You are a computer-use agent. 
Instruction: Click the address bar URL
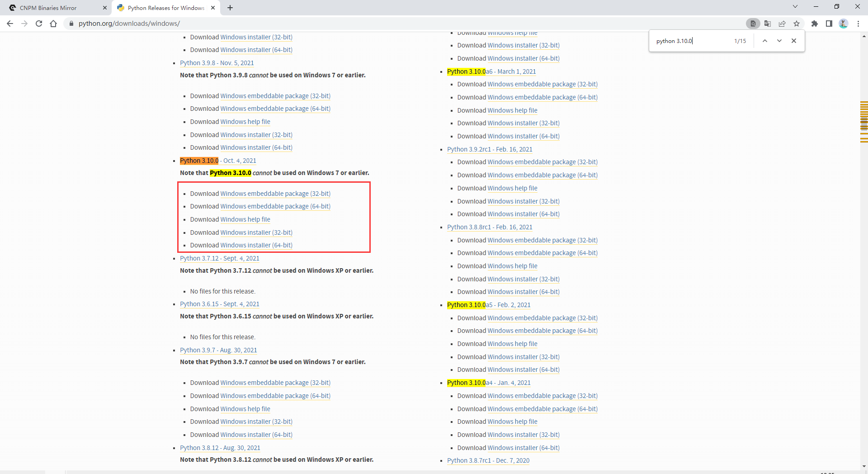[129, 24]
